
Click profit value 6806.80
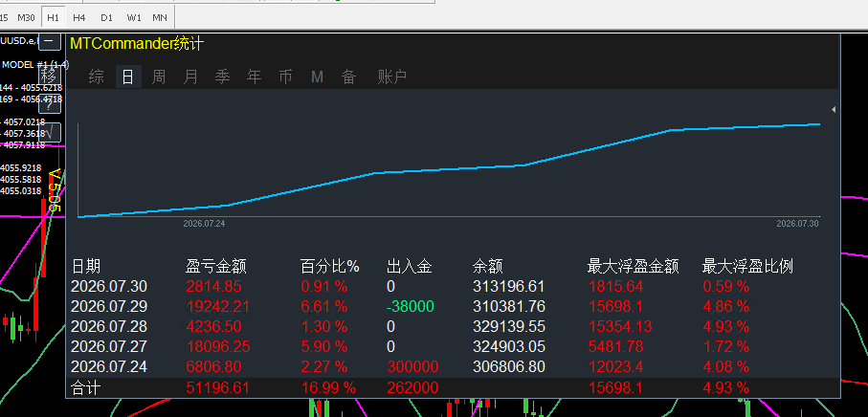(x=213, y=366)
